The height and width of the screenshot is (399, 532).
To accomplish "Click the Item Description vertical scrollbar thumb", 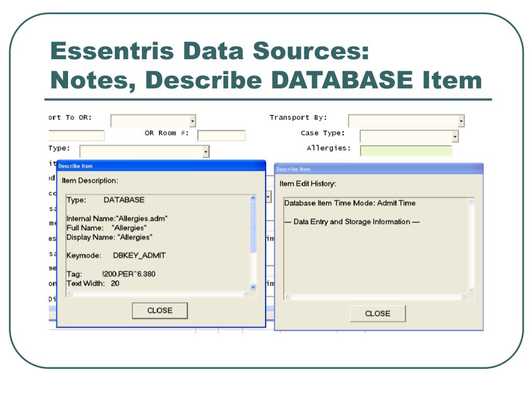I will point(253,228).
